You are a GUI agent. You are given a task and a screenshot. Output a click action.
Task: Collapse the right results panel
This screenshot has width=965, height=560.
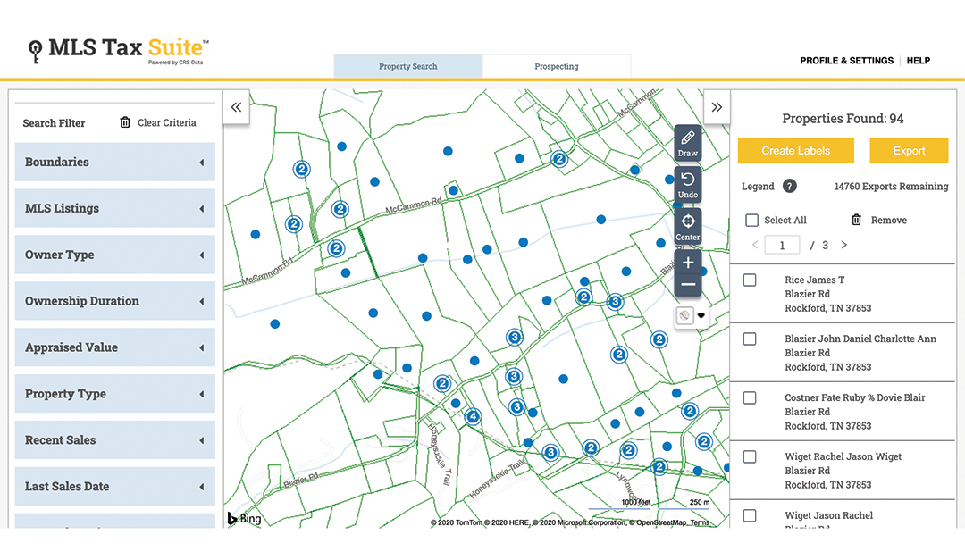click(717, 107)
